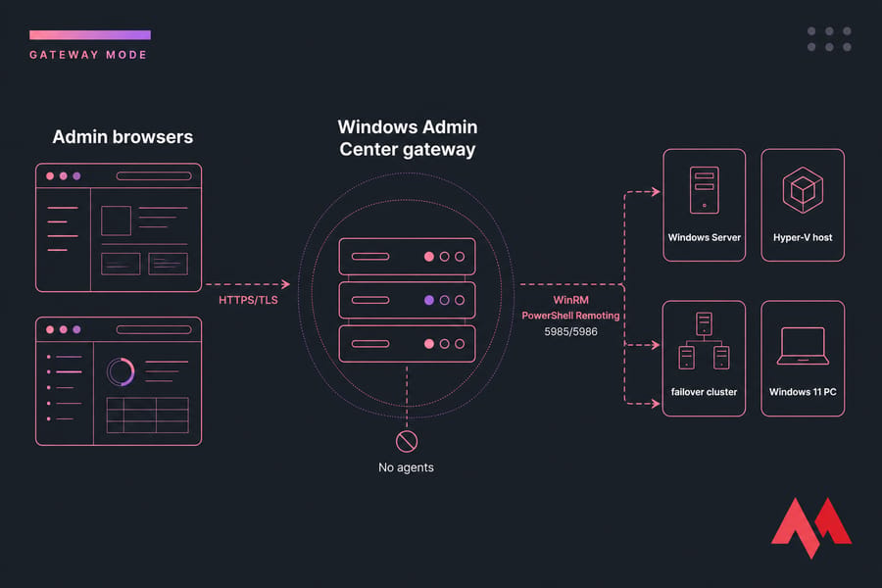This screenshot has width=882, height=588.
Task: Click the Windows Server tower icon
Action: [705, 189]
